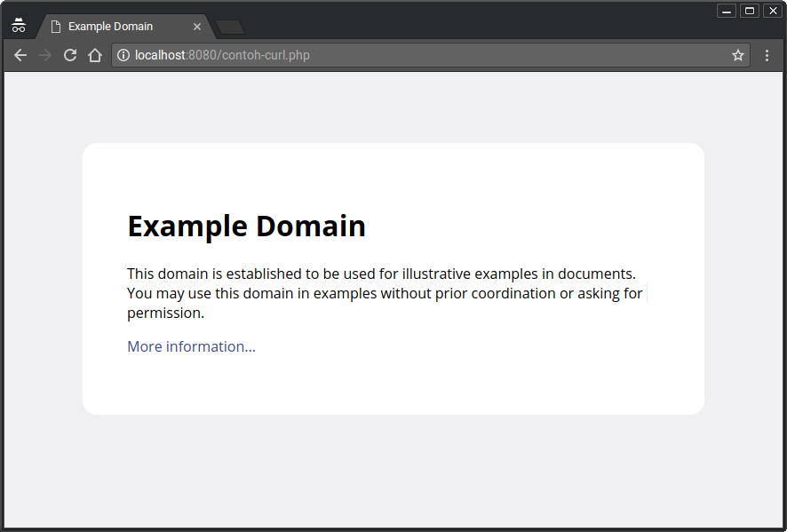This screenshot has height=532, width=787.
Task: Click the page icon on the tab
Action: point(55,27)
